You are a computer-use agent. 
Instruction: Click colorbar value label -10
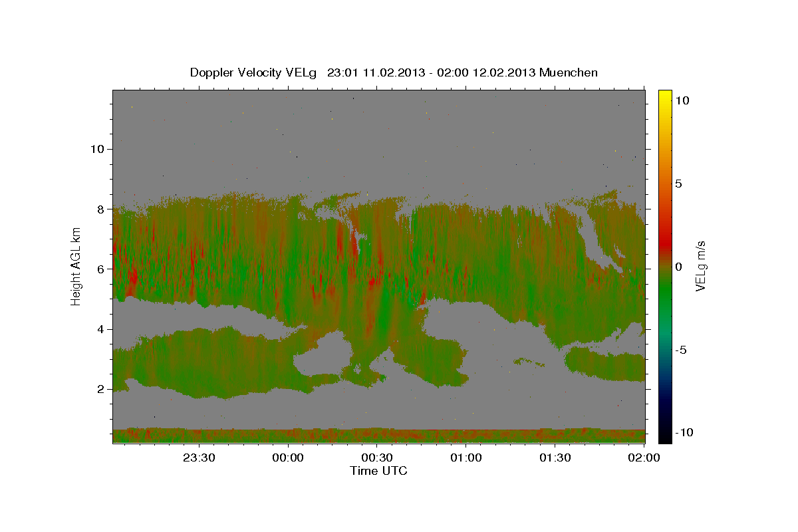point(684,433)
